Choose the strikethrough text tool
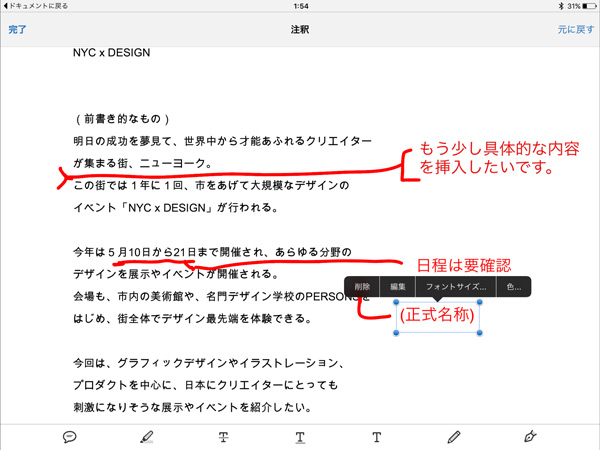The image size is (600, 450). coord(224,437)
